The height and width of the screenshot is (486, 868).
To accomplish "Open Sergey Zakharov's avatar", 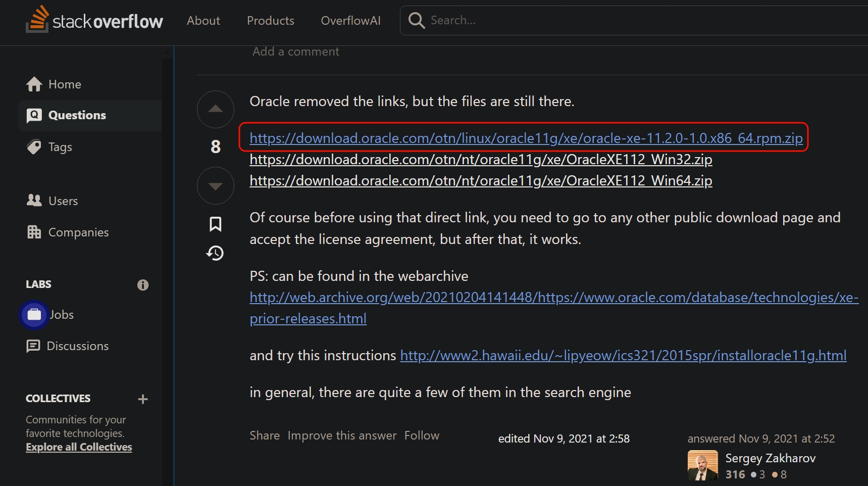I will click(703, 465).
